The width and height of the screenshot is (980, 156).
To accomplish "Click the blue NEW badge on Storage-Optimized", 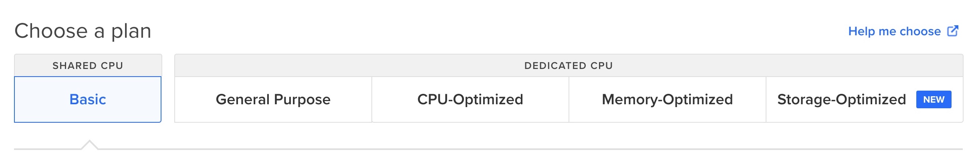I will coord(934,99).
